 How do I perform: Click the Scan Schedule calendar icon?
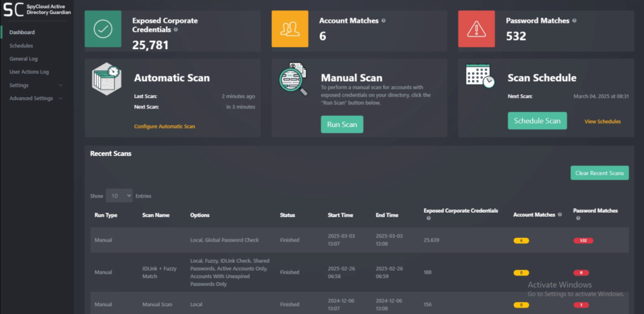pos(479,77)
